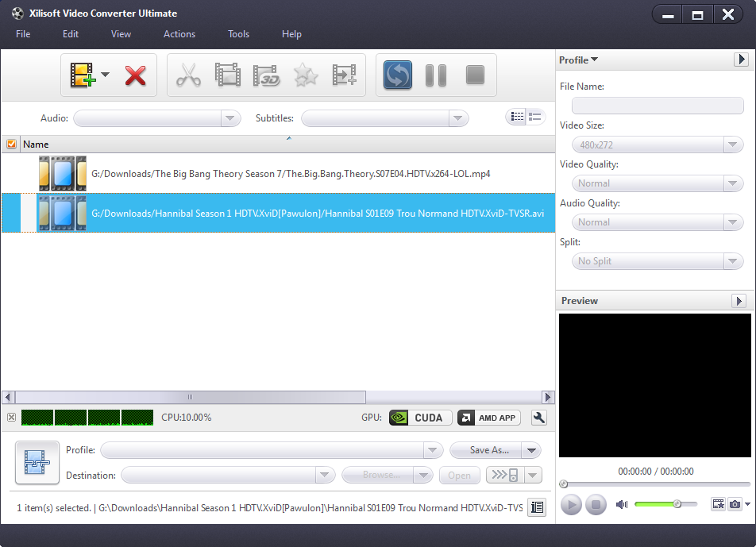The width and height of the screenshot is (756, 547).
Task: Mute the preview speaker icon
Action: pos(622,504)
